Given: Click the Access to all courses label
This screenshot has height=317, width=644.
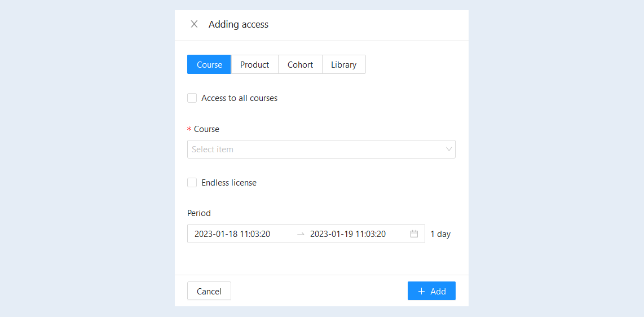Looking at the screenshot, I should point(240,98).
